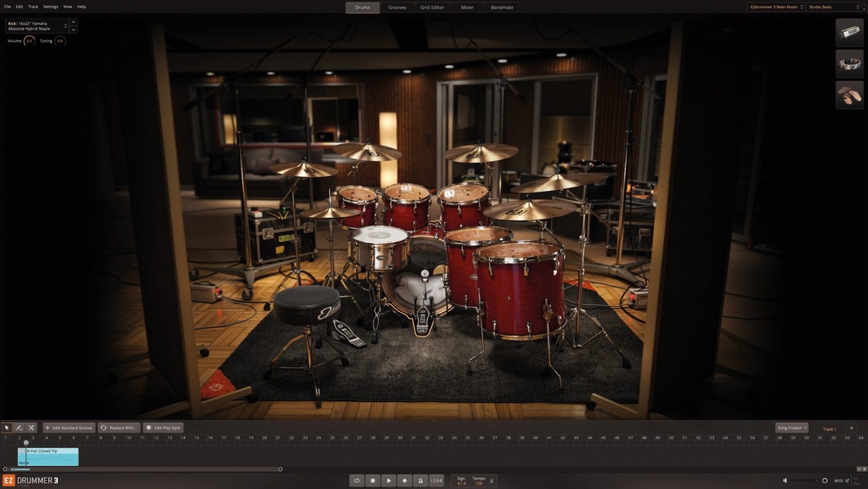
Task: Adjust the kick Tuning knob
Action: click(60, 41)
